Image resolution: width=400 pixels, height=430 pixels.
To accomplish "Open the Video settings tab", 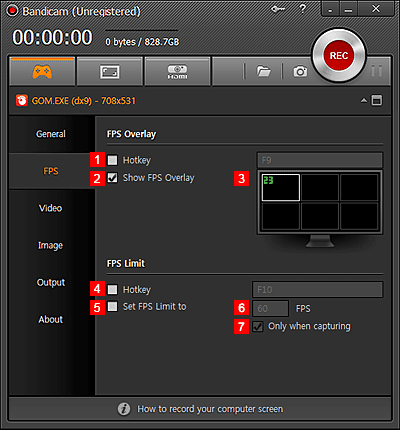I will pyautogui.click(x=51, y=208).
